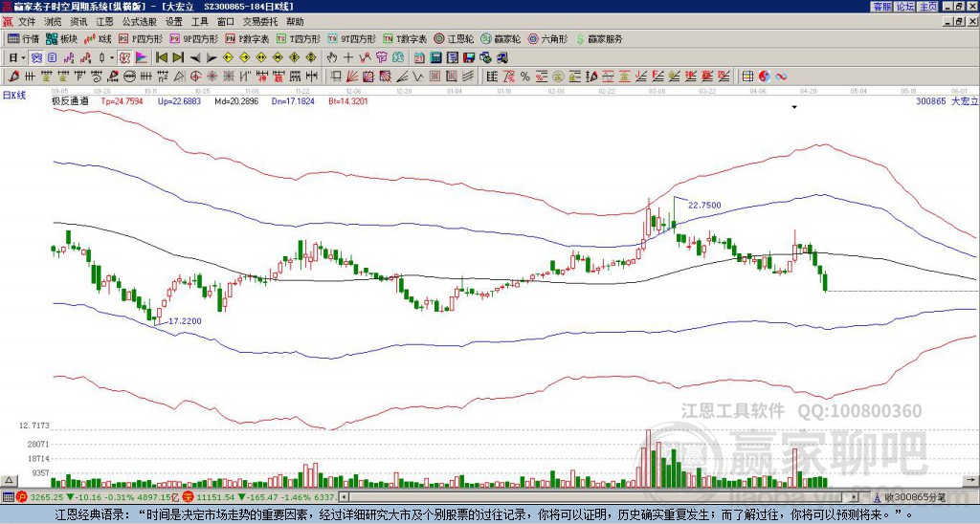The image size is (980, 524).
Task: Jump to last bar with skip-end icon
Action: [x=178, y=58]
